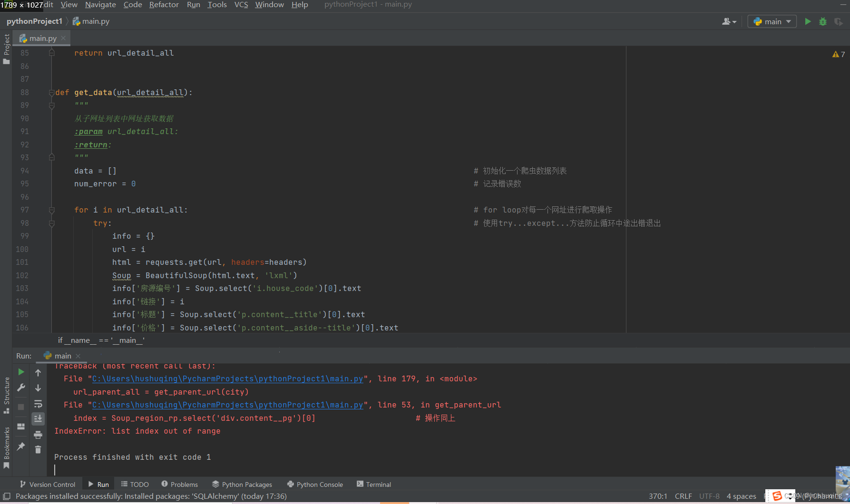Open the Navigate menu
Image resolution: width=850 pixels, height=504 pixels.
click(100, 5)
